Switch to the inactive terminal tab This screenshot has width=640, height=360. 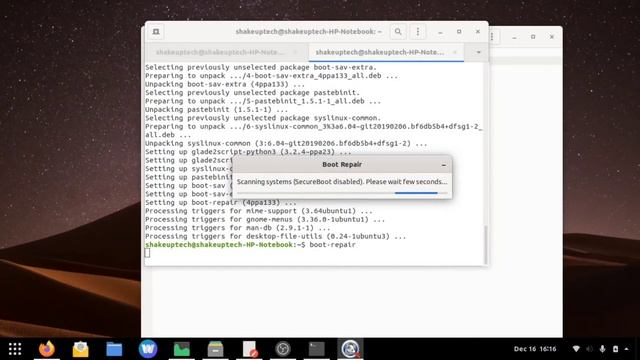click(220, 52)
